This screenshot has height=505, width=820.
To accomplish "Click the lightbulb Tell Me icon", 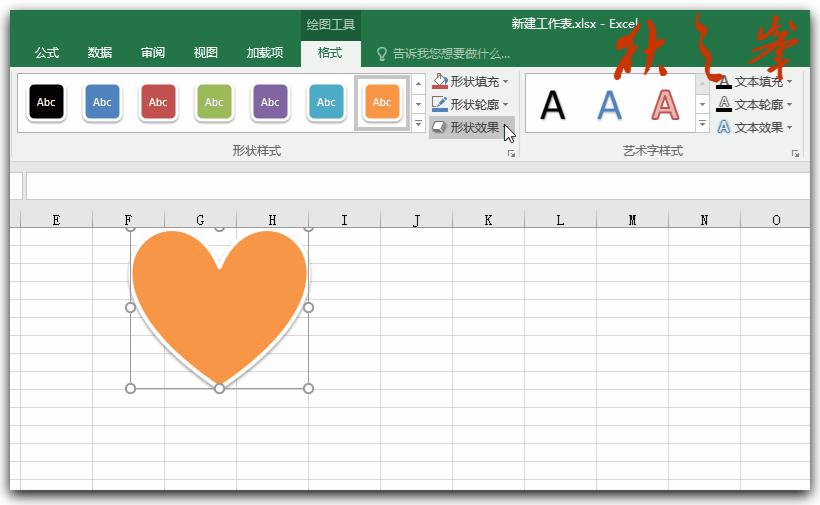I will [x=382, y=53].
